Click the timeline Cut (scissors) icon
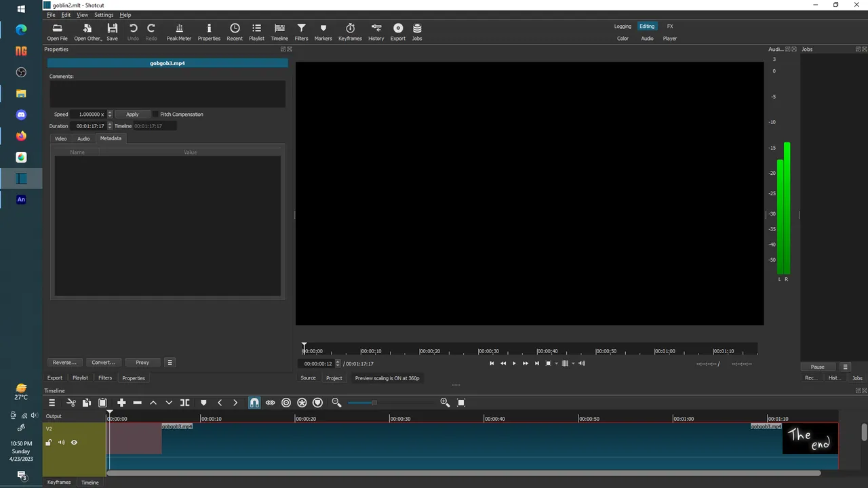Viewport: 868px width, 488px height. click(71, 403)
